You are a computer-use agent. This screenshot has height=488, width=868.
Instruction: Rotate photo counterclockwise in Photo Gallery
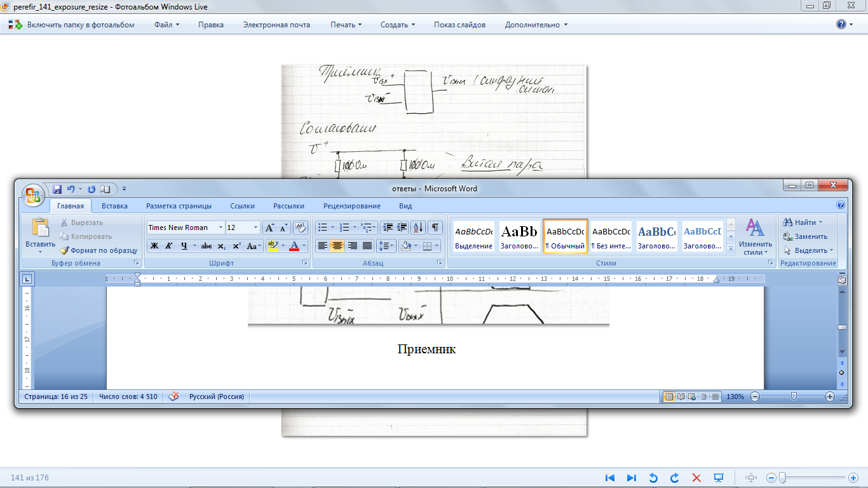coord(653,478)
